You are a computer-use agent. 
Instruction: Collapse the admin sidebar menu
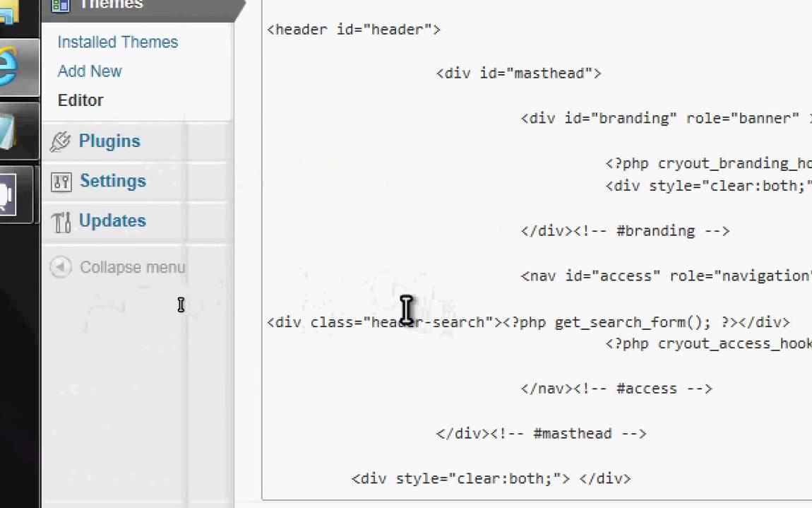[x=132, y=268]
